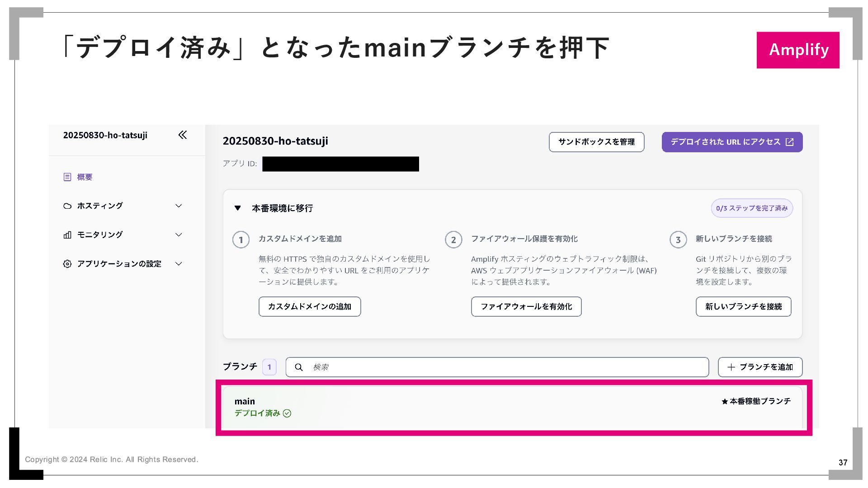
Task: Click the デプロイ済み status text
Action: pyautogui.click(x=257, y=413)
